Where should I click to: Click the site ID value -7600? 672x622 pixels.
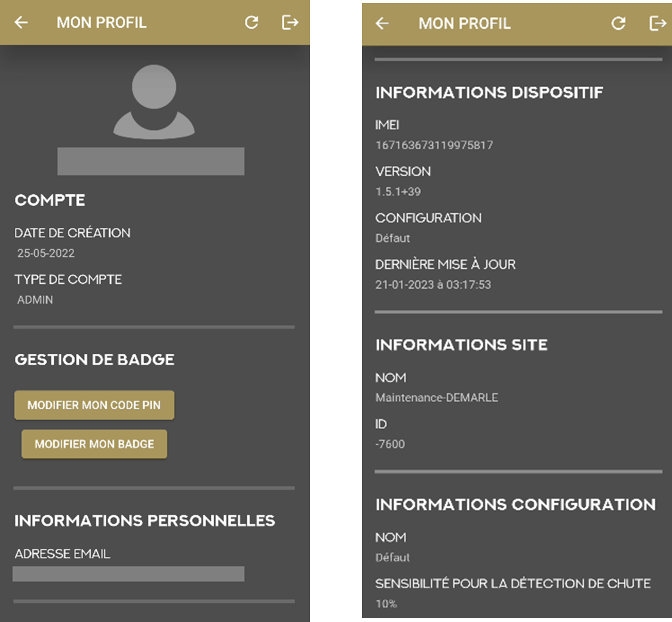390,444
